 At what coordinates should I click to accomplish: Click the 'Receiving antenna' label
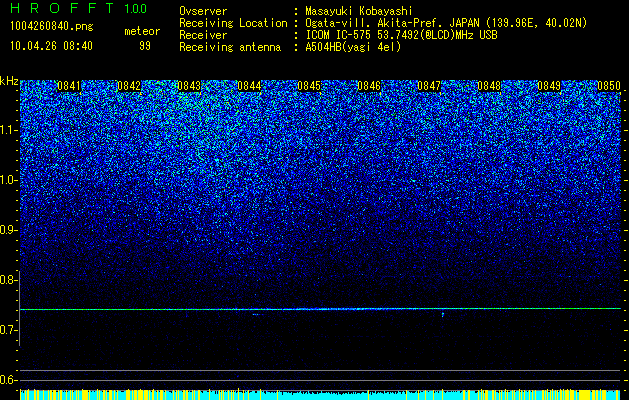(x=230, y=47)
